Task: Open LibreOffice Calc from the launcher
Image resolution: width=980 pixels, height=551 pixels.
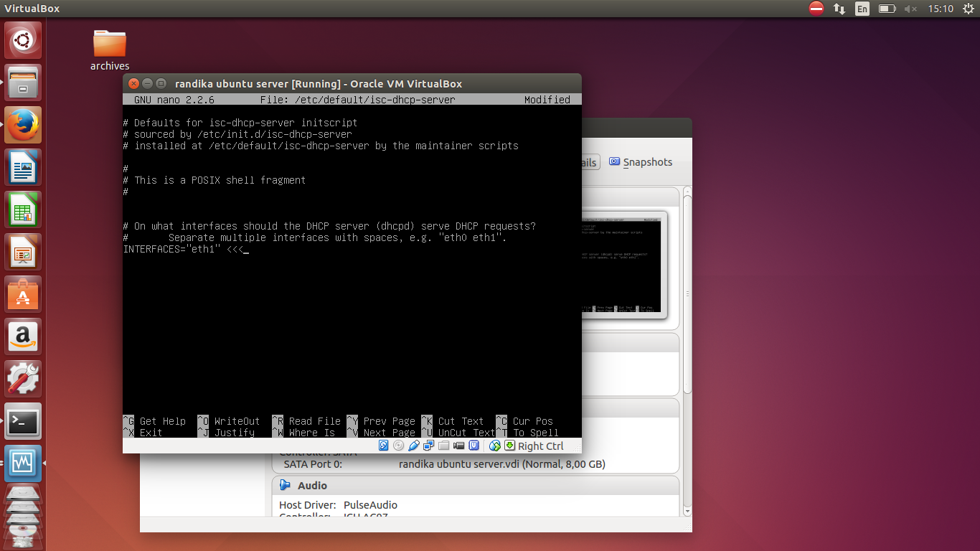Action: (23, 209)
